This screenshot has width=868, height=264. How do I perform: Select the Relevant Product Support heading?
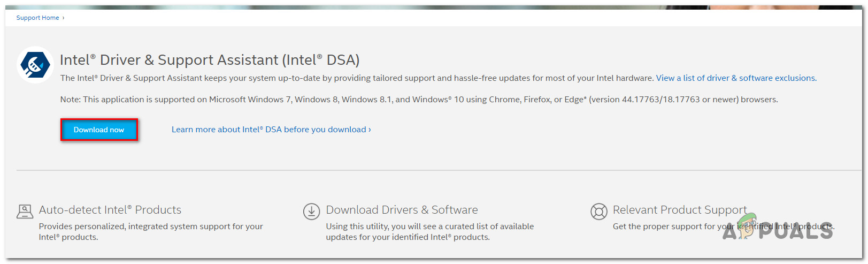[680, 210]
